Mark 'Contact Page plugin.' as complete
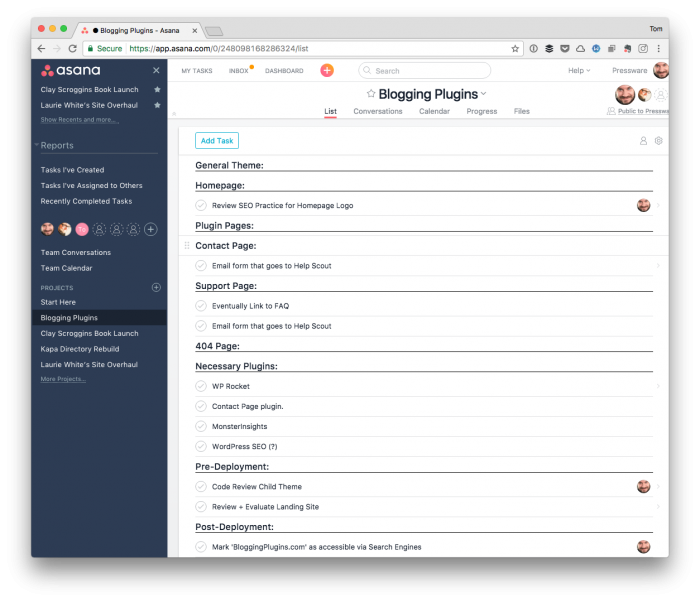The width and height of the screenshot is (700, 602). tap(201, 406)
